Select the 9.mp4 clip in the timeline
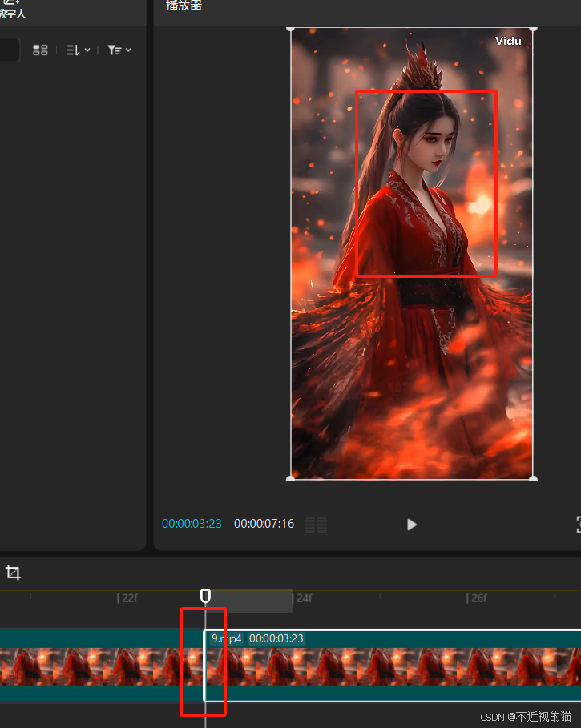The height and width of the screenshot is (728, 581). tap(393, 666)
